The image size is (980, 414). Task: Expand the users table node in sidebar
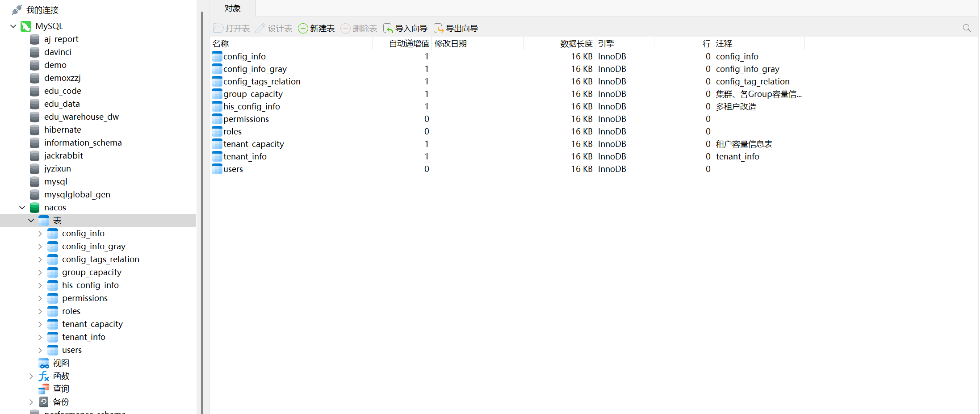coord(40,350)
